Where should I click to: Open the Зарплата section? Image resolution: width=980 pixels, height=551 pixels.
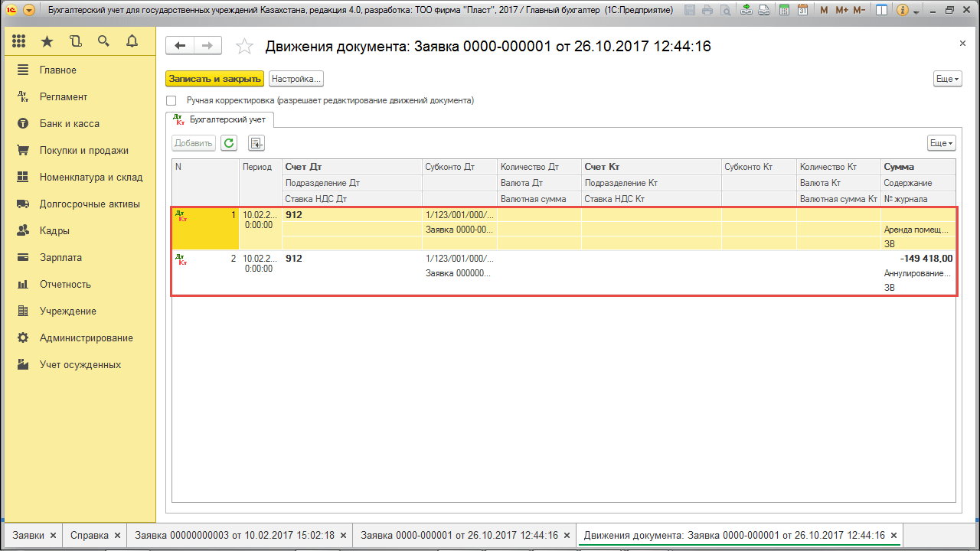click(60, 258)
